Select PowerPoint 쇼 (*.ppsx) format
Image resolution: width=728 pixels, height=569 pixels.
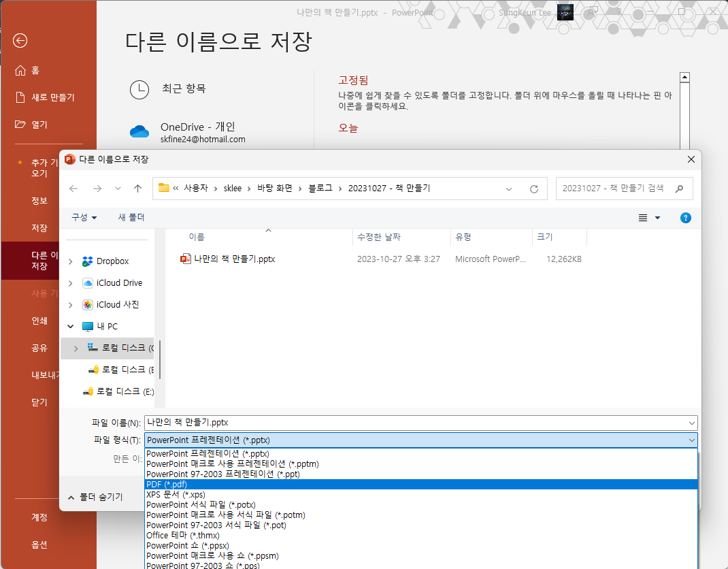421,546
